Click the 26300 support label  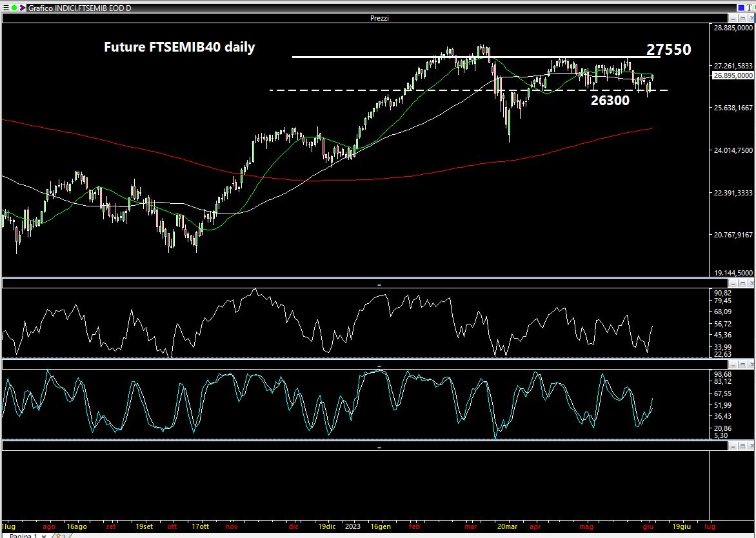pos(610,100)
